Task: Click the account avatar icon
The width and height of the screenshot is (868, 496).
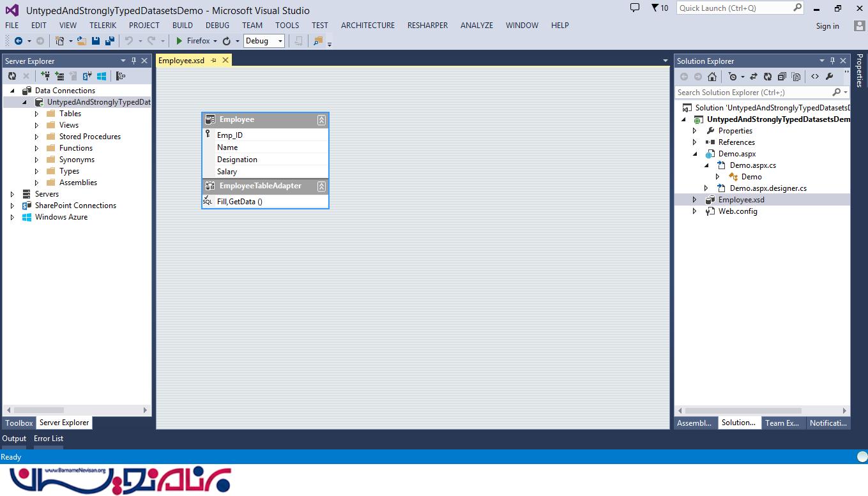Action: [x=859, y=26]
